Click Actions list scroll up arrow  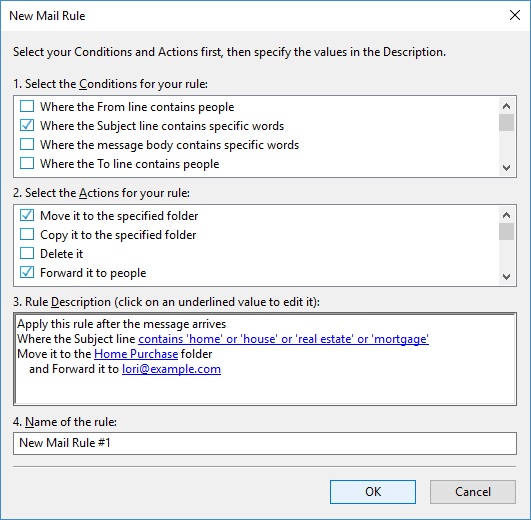click(506, 215)
